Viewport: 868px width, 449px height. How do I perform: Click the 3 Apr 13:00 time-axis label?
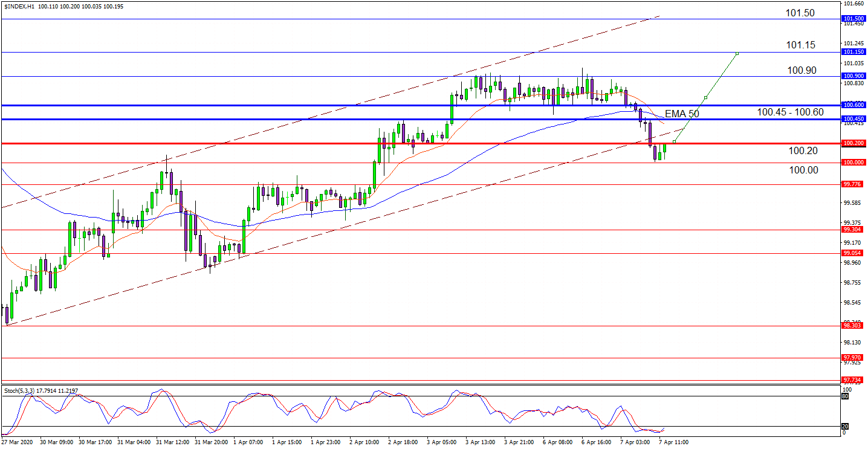point(481,442)
